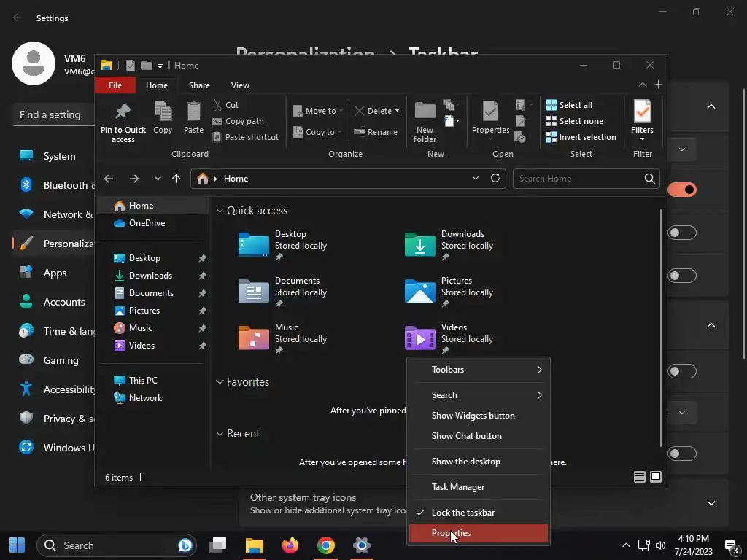
Task: Click Properties in the taskbar context menu
Action: tap(479, 533)
